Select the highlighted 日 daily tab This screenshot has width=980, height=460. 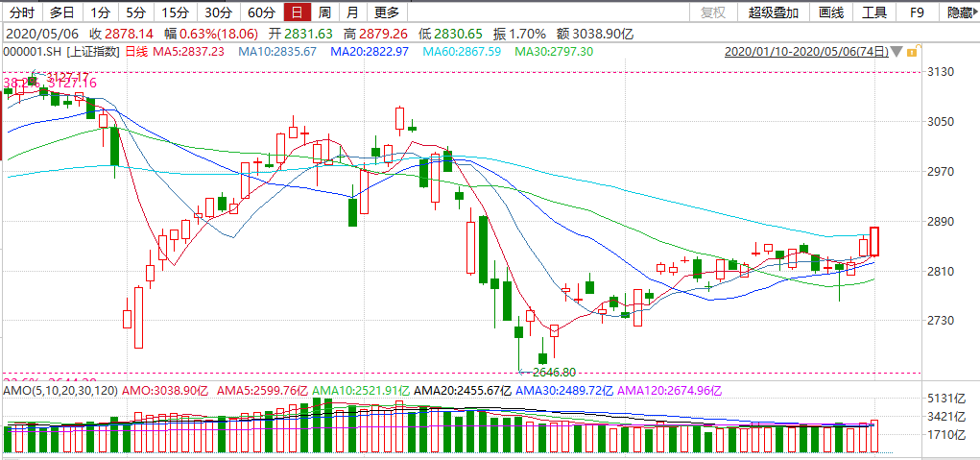point(298,12)
